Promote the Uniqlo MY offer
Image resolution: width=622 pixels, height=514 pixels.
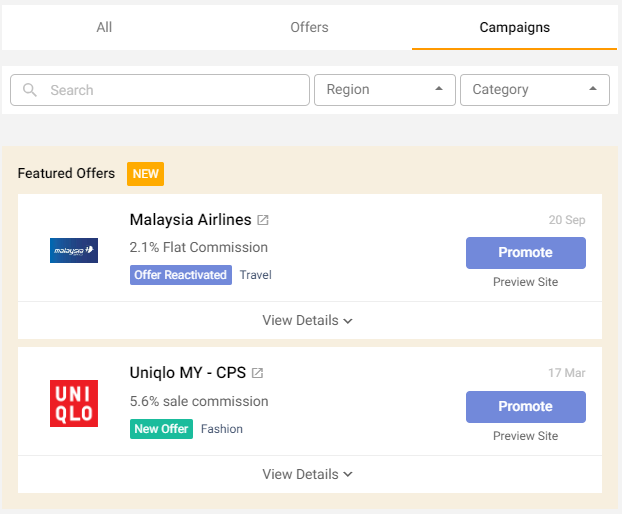(x=525, y=407)
